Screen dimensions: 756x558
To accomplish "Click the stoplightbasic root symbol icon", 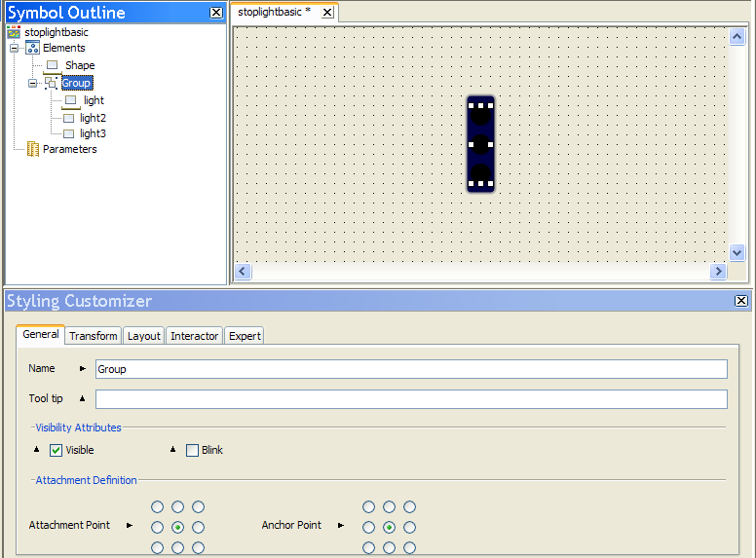I will 14,32.
